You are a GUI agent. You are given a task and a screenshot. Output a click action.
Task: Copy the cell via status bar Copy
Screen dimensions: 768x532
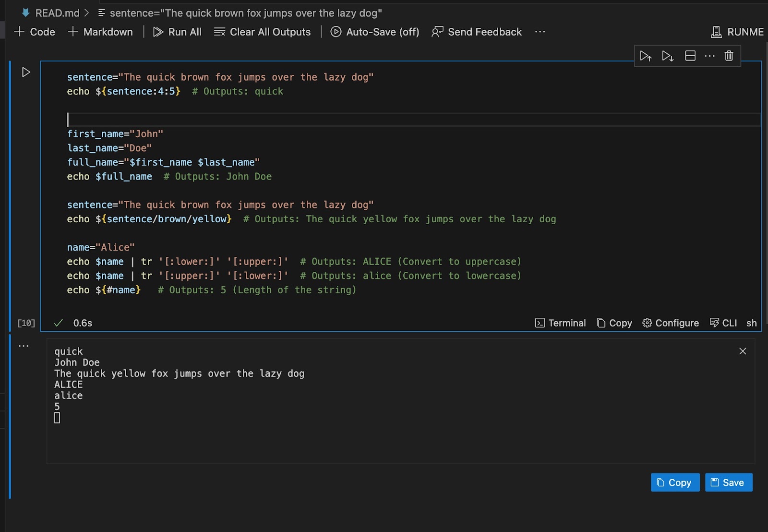[614, 323]
